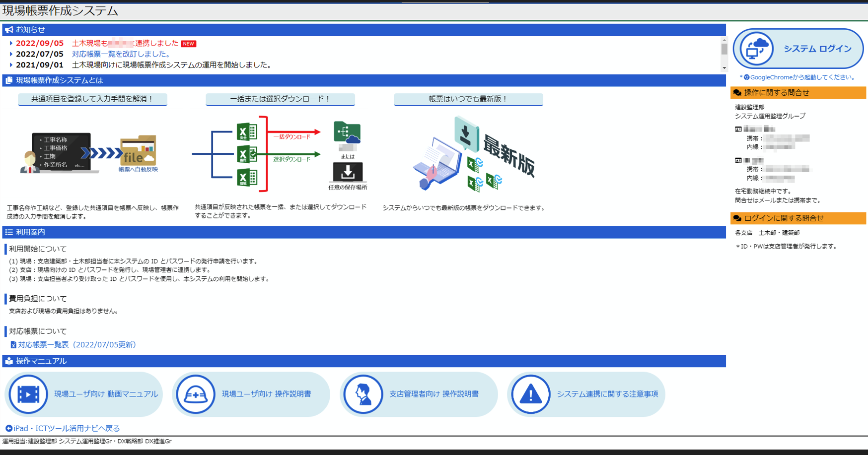Click the お知らせ megaphone icon
This screenshot has width=868, height=455.
[x=9, y=30]
